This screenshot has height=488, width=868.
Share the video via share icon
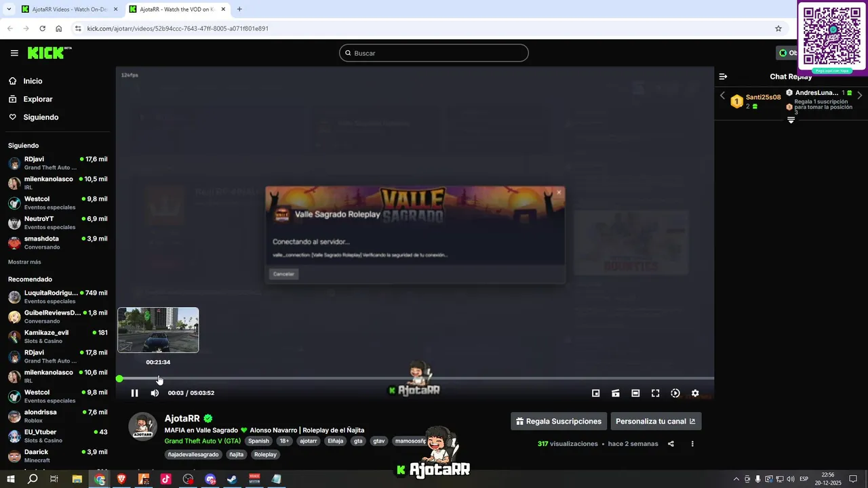(x=671, y=444)
